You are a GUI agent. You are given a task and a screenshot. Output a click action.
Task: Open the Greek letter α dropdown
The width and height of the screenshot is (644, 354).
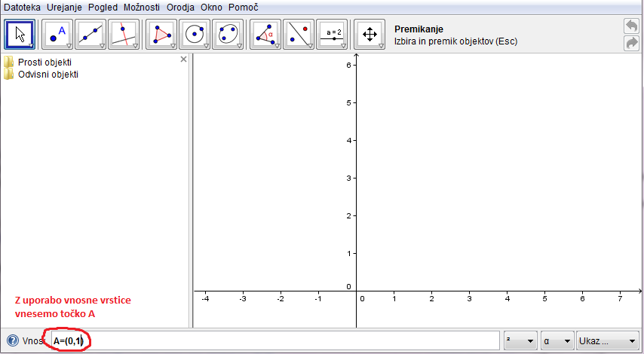click(557, 341)
